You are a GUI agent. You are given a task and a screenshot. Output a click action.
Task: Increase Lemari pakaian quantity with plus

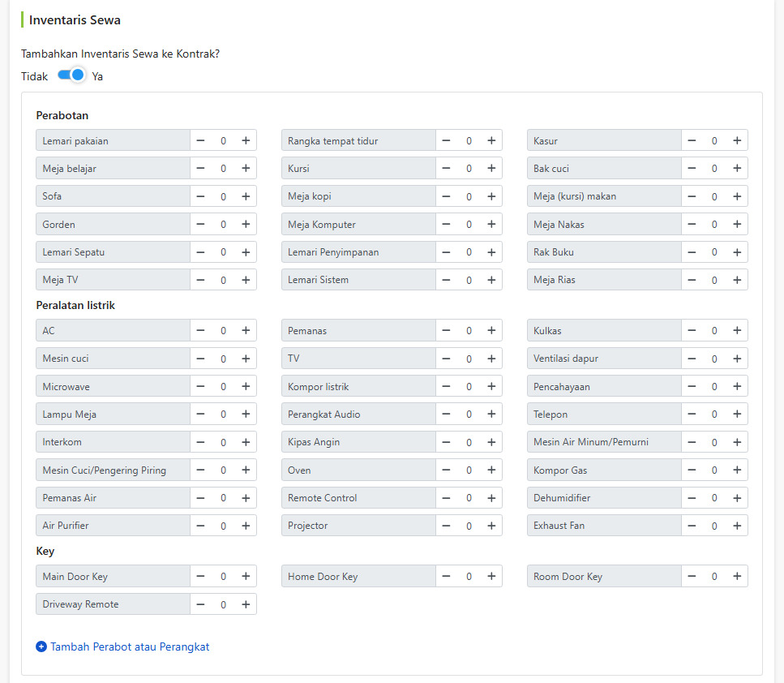(x=246, y=140)
